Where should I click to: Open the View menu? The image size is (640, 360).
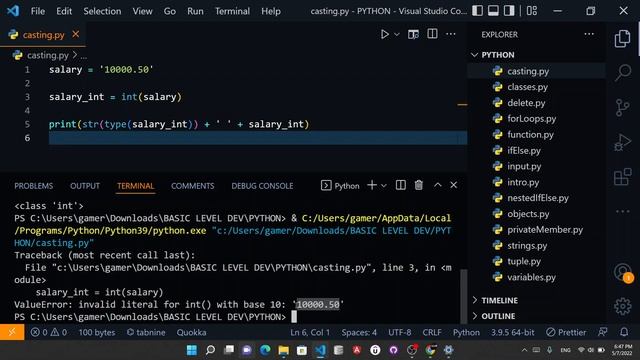(x=142, y=11)
